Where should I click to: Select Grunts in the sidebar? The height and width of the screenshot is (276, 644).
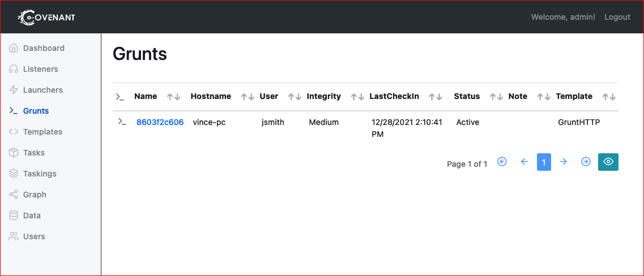click(x=36, y=111)
